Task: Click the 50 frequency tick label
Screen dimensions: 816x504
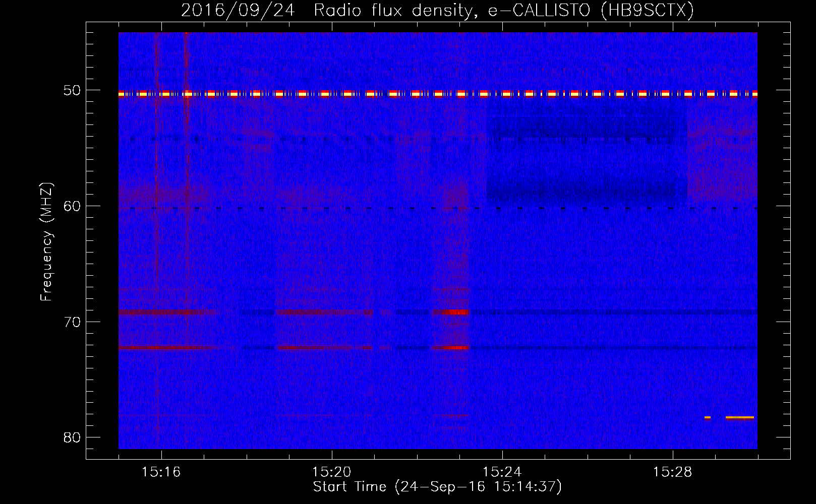Action: coord(72,90)
